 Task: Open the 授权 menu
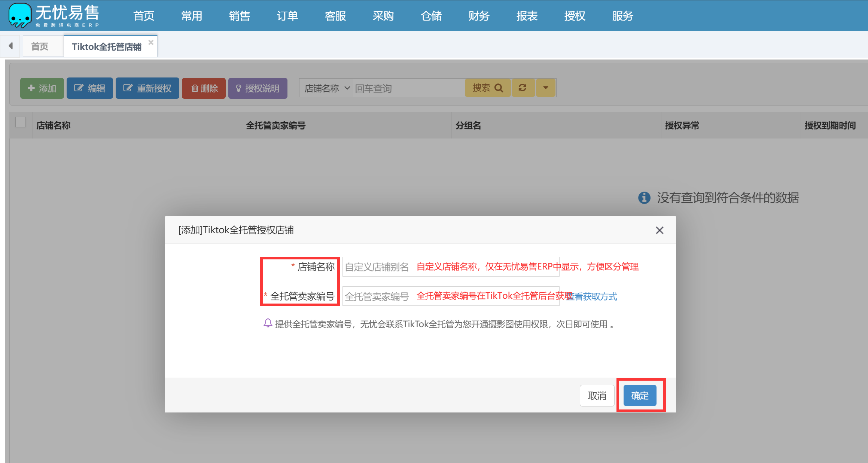575,16
